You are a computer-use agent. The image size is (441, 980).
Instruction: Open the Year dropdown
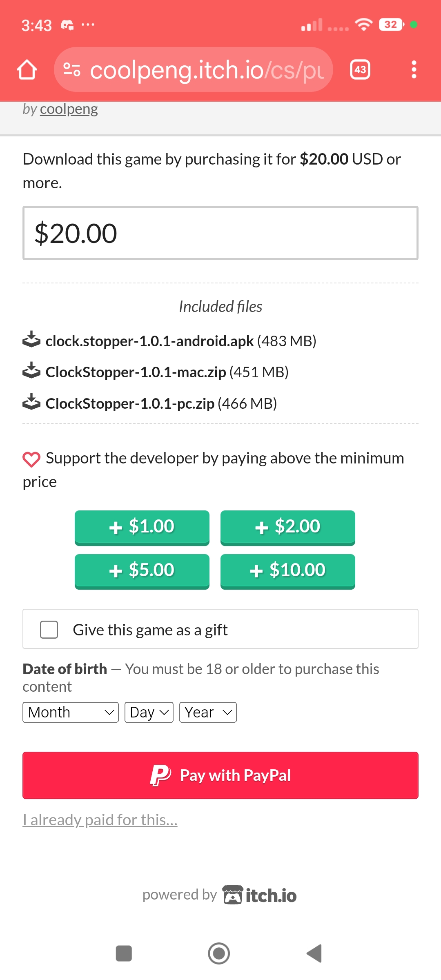[207, 712]
